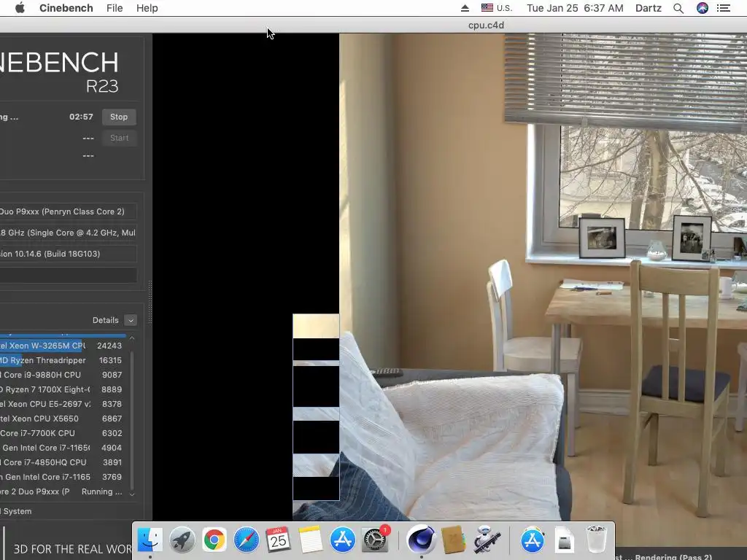
Task: Click the dimmed Start button
Action: [x=119, y=138]
